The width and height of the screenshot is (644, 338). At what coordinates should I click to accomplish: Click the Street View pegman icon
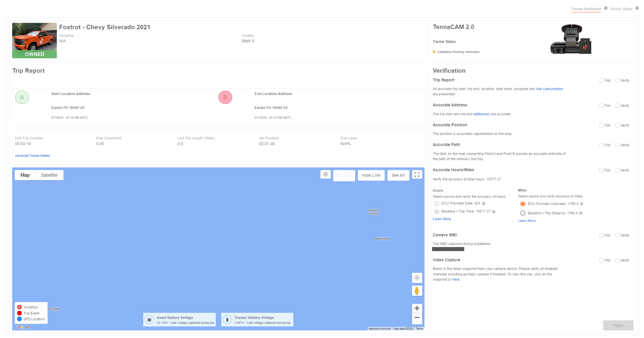(417, 291)
